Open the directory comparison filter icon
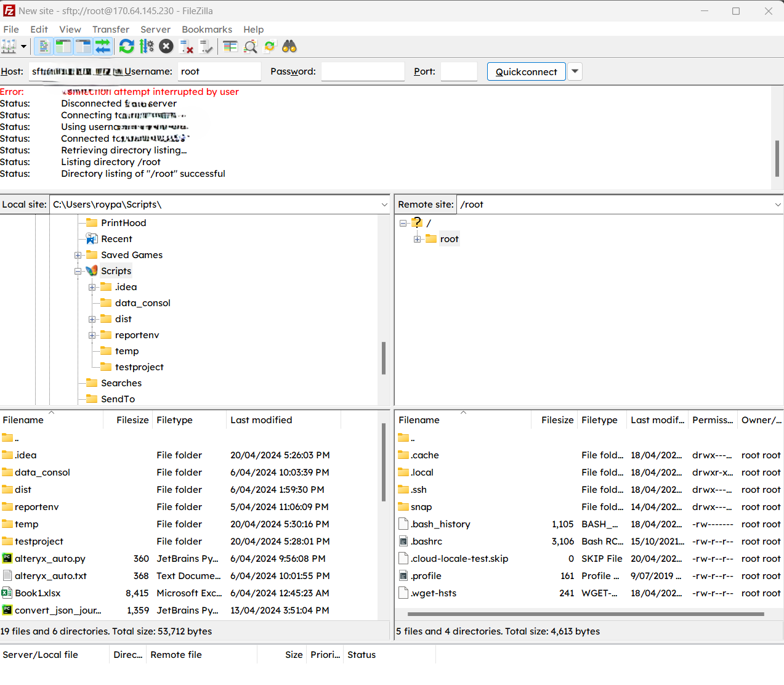Viewport: 784px width, 685px height. pos(250,47)
